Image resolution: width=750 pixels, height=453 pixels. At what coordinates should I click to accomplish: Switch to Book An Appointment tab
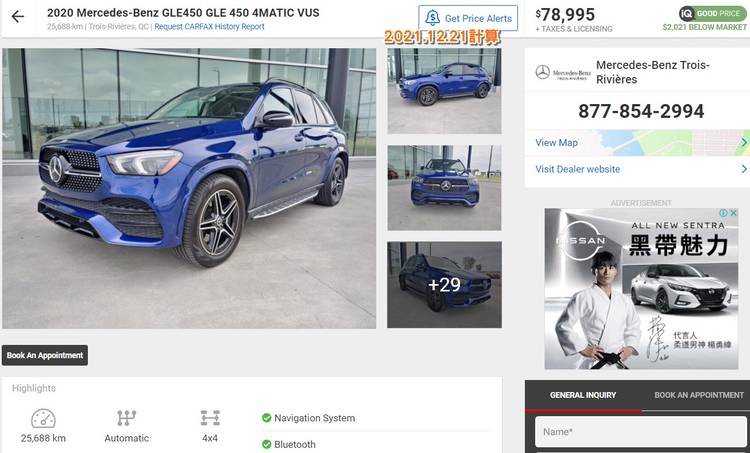699,395
